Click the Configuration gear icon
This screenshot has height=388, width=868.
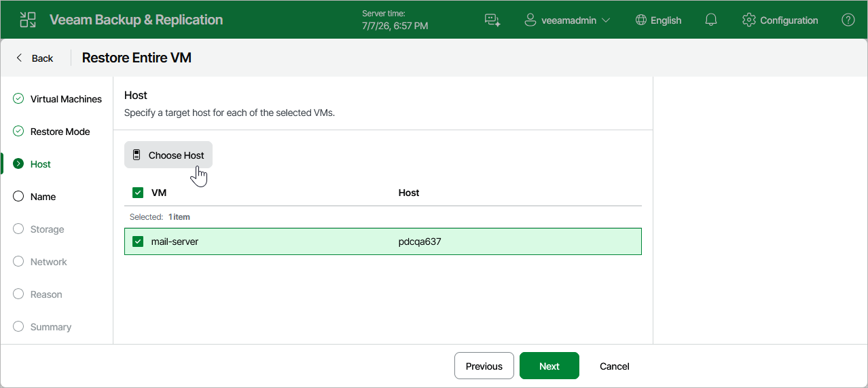(x=749, y=20)
